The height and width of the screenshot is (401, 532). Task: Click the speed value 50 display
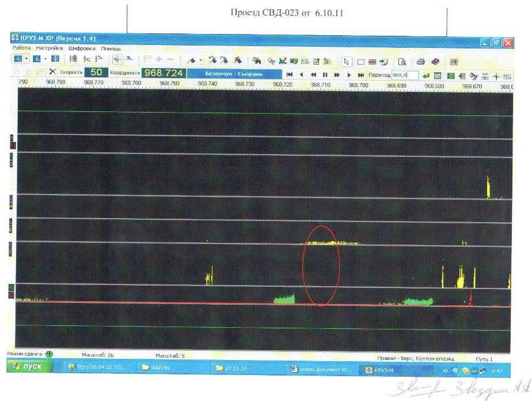(x=96, y=72)
